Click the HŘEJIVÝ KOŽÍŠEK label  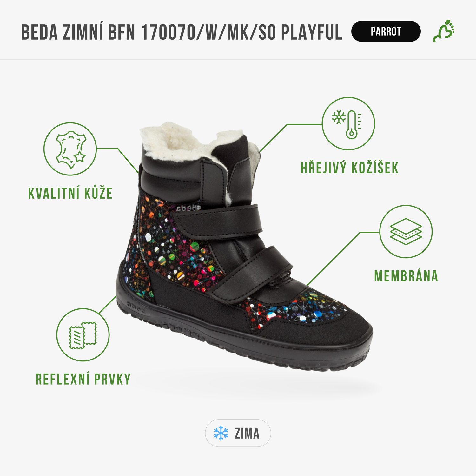coord(349,168)
